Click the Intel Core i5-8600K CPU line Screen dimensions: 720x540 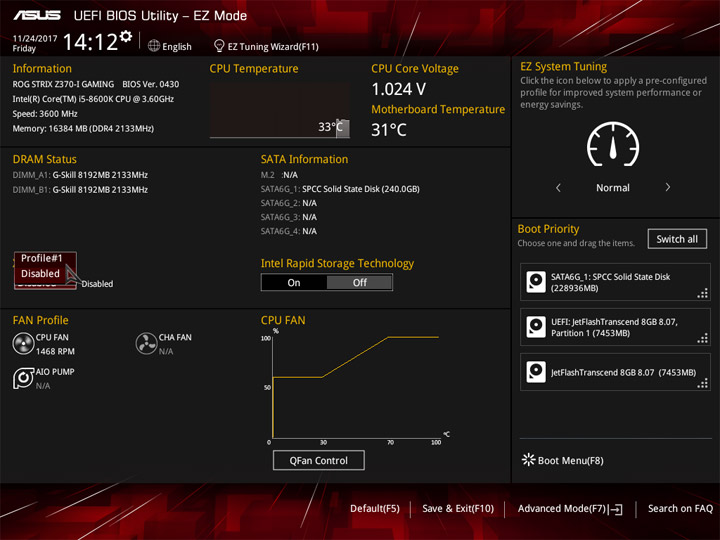tap(93, 99)
